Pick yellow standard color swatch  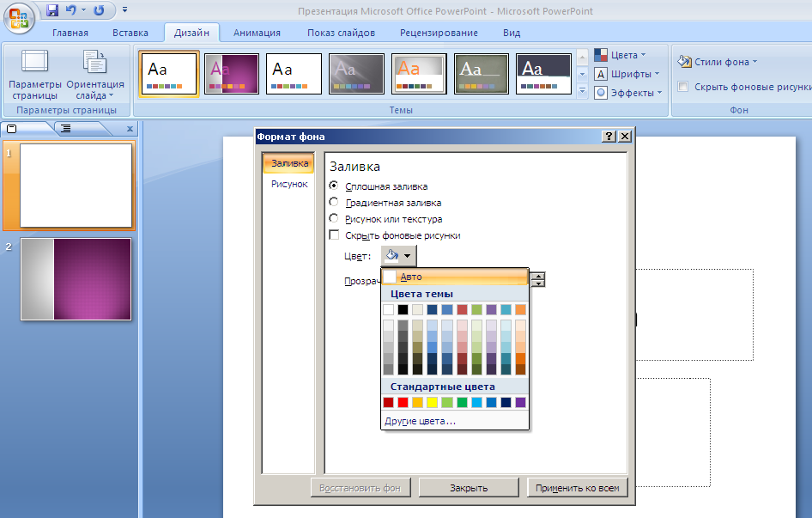[432, 402]
